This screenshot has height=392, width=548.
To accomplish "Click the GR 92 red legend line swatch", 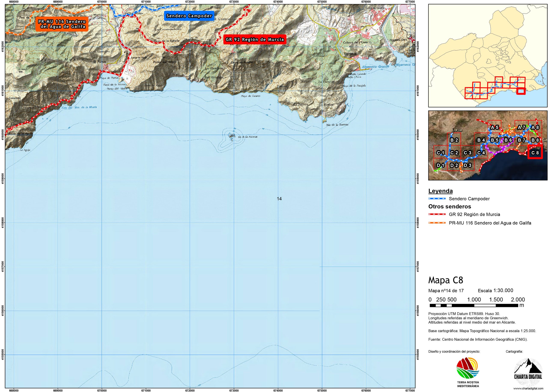I will (x=437, y=214).
